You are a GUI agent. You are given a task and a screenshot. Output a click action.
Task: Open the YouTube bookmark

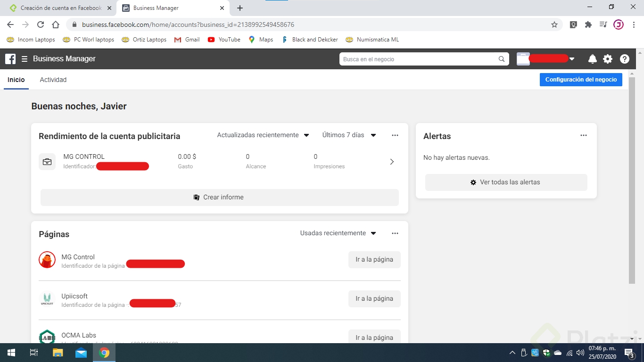pyautogui.click(x=224, y=40)
